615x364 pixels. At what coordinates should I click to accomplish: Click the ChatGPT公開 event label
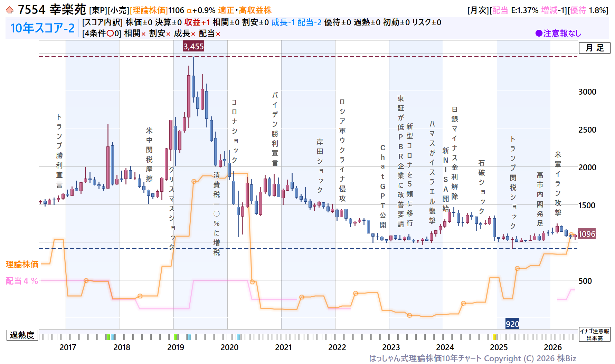(383, 186)
